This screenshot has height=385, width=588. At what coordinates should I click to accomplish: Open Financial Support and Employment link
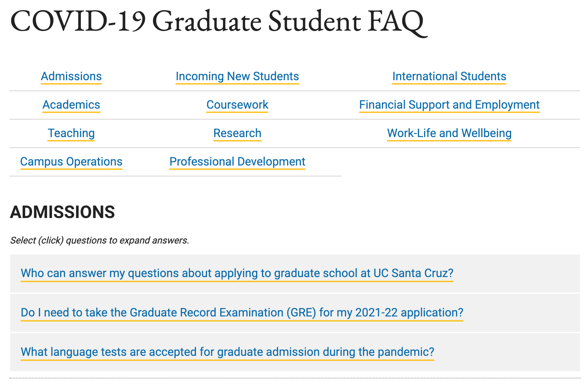pos(449,105)
